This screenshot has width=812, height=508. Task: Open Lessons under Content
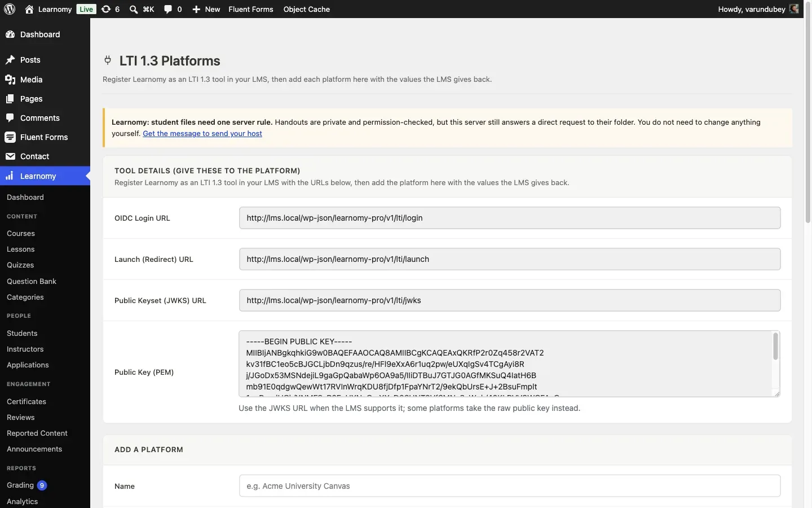point(21,249)
